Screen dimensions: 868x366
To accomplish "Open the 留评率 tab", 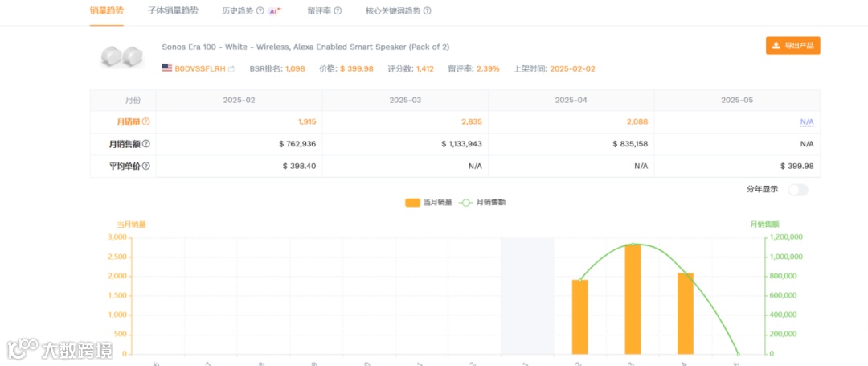I will pyautogui.click(x=319, y=10).
